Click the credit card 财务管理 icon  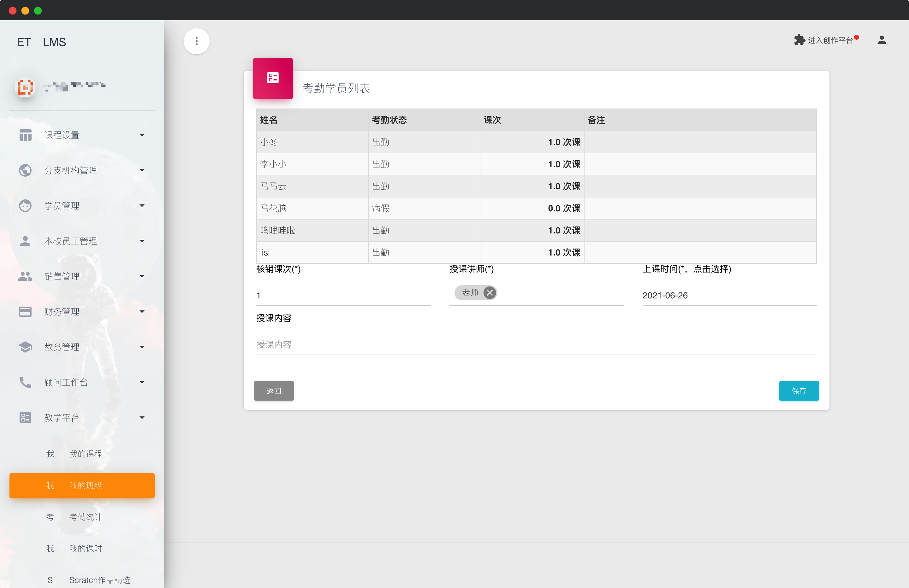[25, 312]
